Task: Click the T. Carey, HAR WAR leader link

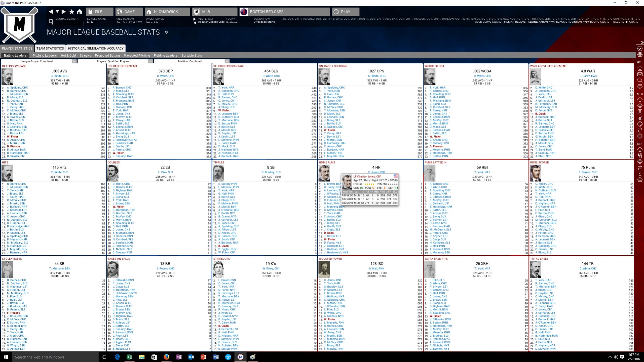Action: coord(588,76)
